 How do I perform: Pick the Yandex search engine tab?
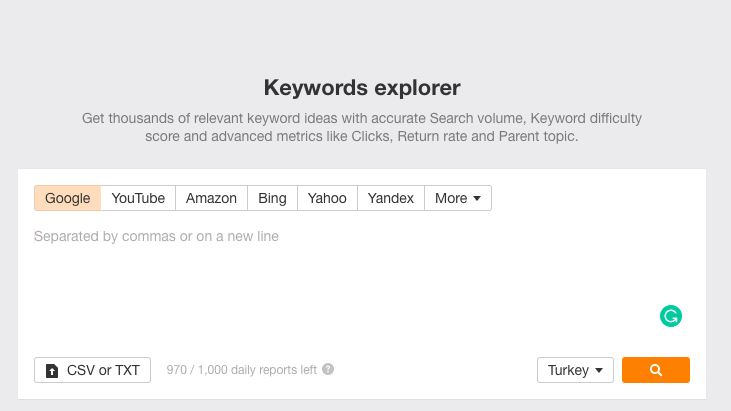[x=391, y=198]
